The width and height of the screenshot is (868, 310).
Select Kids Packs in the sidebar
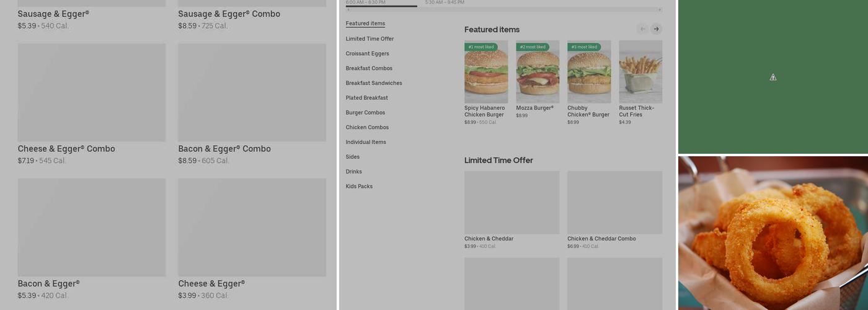click(359, 187)
